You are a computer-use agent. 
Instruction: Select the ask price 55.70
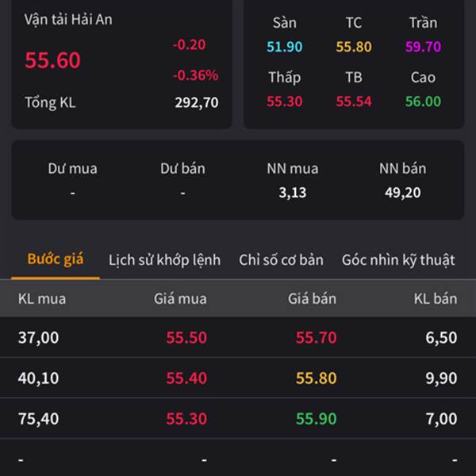click(x=316, y=338)
